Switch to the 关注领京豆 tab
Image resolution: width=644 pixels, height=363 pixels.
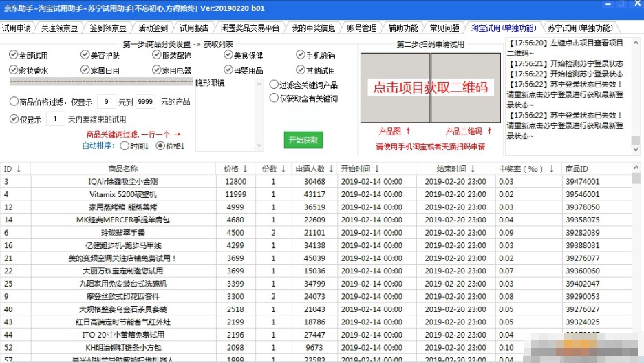point(60,28)
